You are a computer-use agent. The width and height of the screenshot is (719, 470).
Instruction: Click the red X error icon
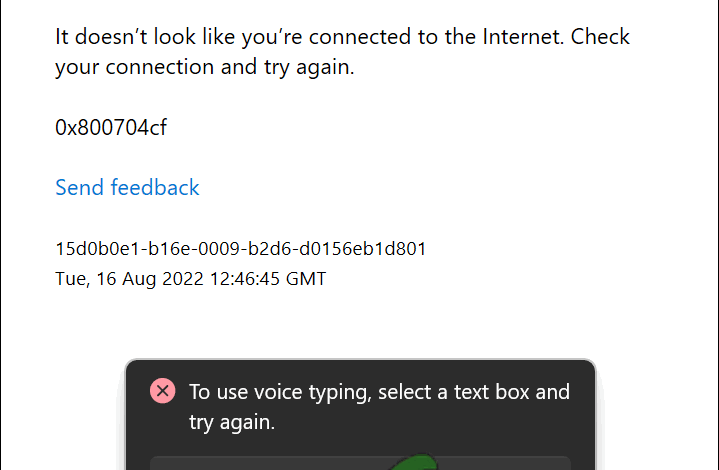[162, 391]
